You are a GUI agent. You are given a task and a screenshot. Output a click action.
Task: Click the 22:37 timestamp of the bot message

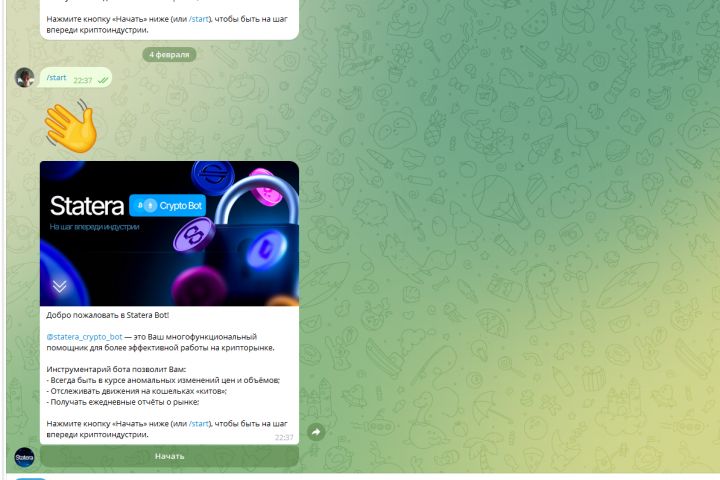(284, 437)
